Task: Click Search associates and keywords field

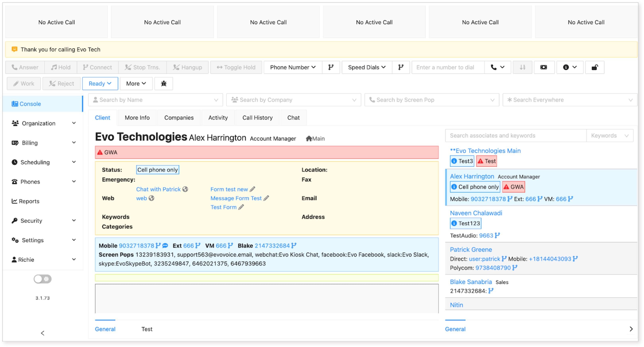Action: (516, 136)
